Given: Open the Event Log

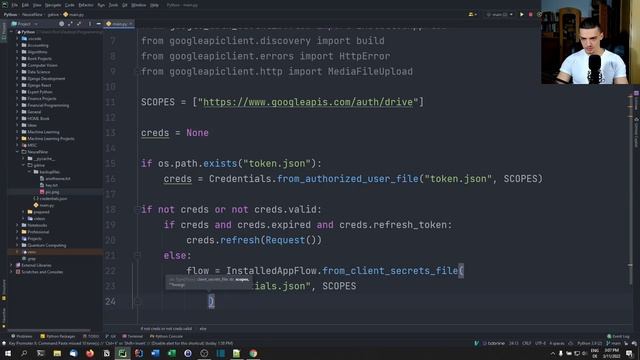Looking at the screenshot, I should [x=618, y=336].
